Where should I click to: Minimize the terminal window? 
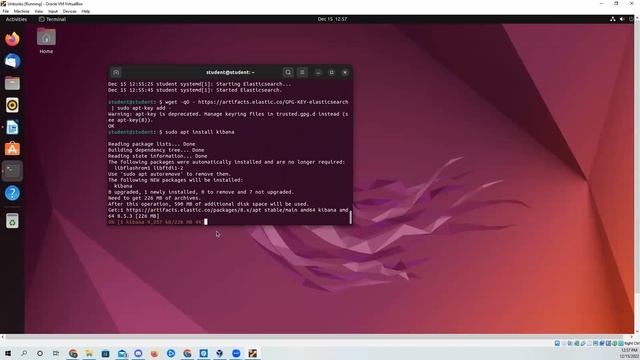[x=318, y=72]
